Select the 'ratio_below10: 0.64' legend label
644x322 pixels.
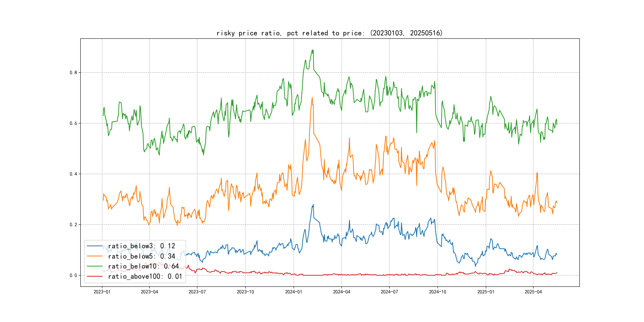144,266
